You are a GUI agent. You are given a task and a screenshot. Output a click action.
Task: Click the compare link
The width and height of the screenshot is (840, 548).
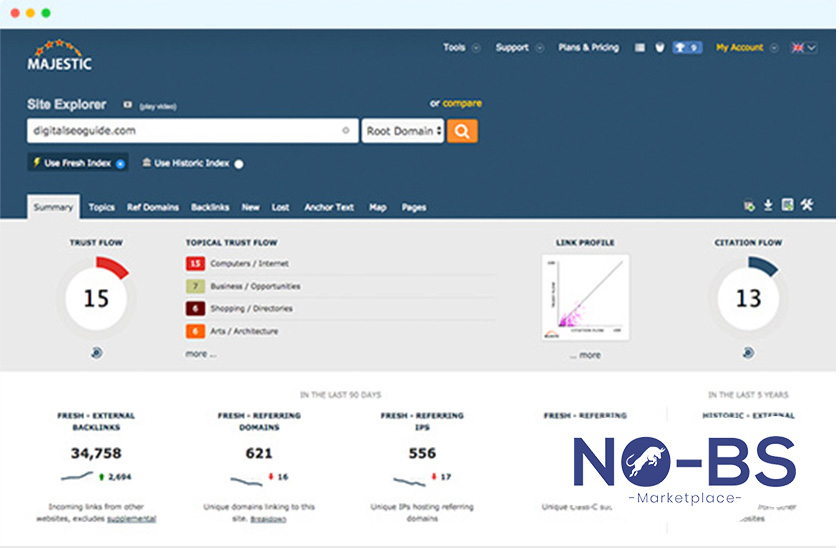(x=462, y=103)
